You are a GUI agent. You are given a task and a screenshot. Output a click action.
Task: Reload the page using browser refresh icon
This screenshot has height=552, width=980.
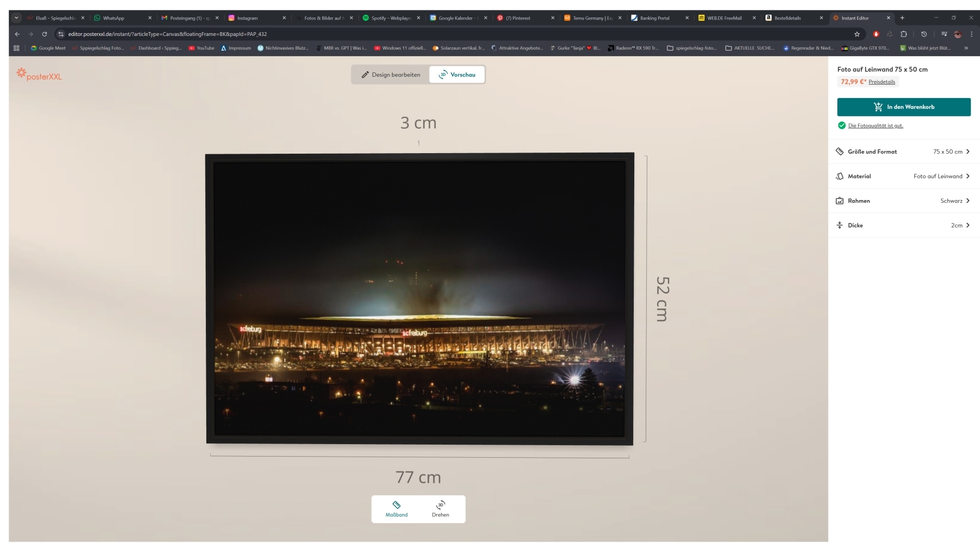coord(45,34)
